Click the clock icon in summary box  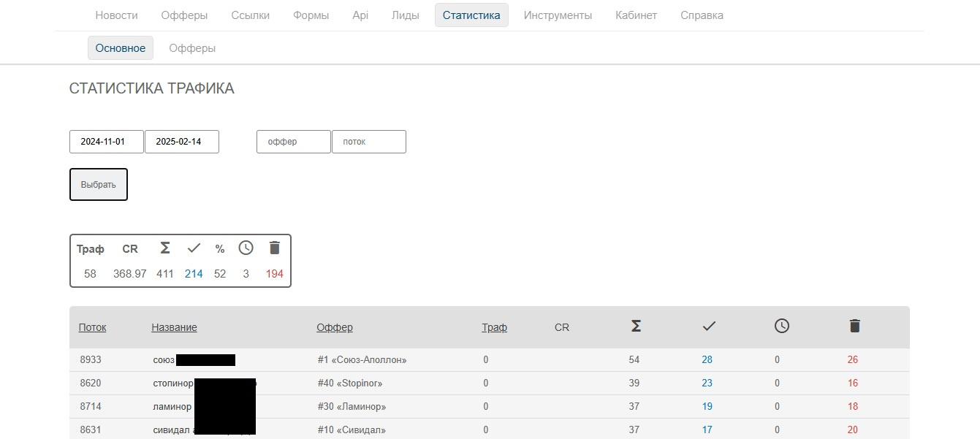point(246,248)
